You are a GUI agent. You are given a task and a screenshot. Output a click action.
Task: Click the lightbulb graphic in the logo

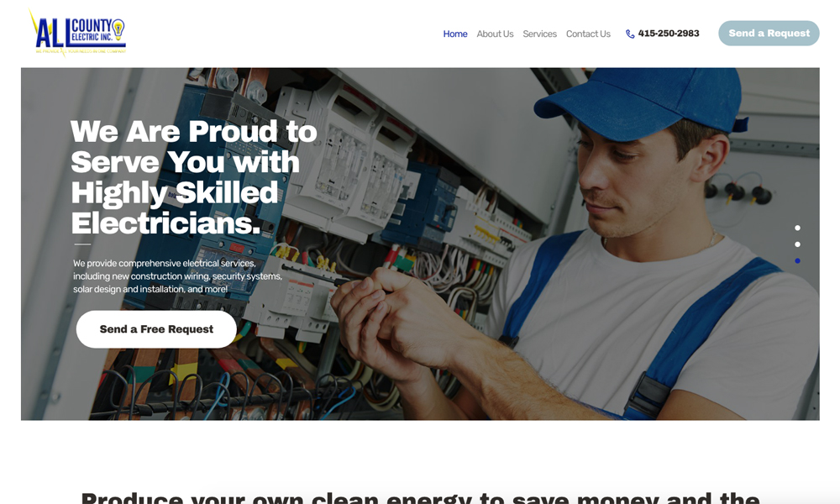click(x=118, y=29)
